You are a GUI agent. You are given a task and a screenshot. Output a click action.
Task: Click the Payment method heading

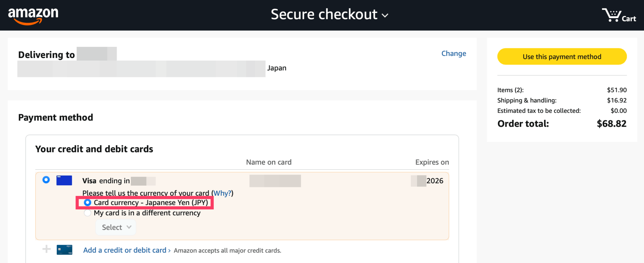click(56, 118)
